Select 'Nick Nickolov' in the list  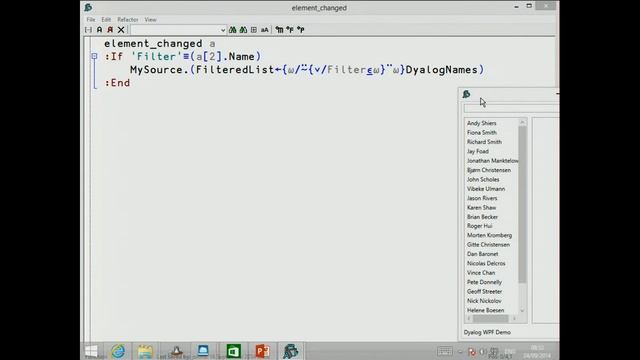[484, 301]
